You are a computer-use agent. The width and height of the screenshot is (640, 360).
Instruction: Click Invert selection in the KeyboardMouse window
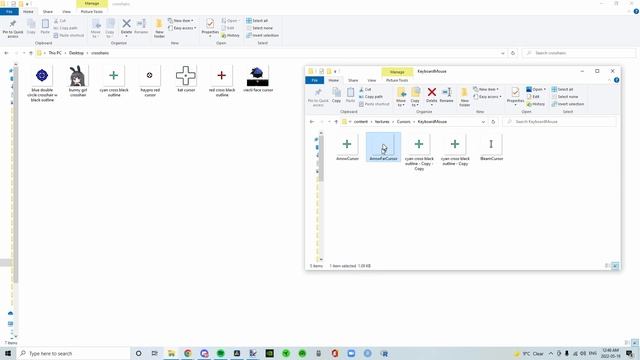568,104
